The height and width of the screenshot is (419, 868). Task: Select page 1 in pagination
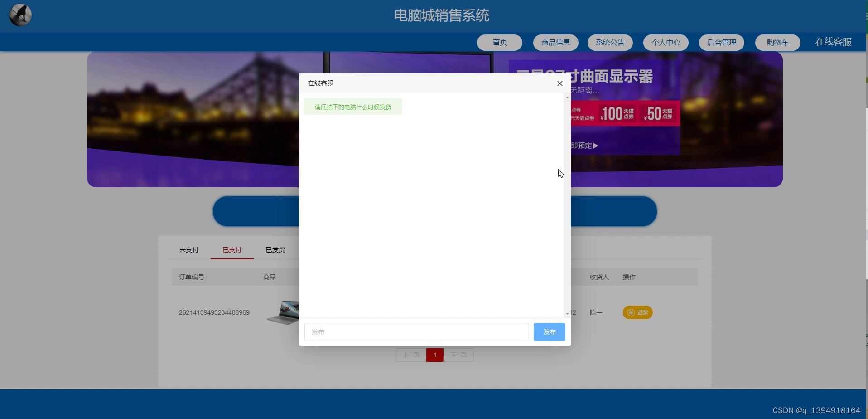click(435, 355)
